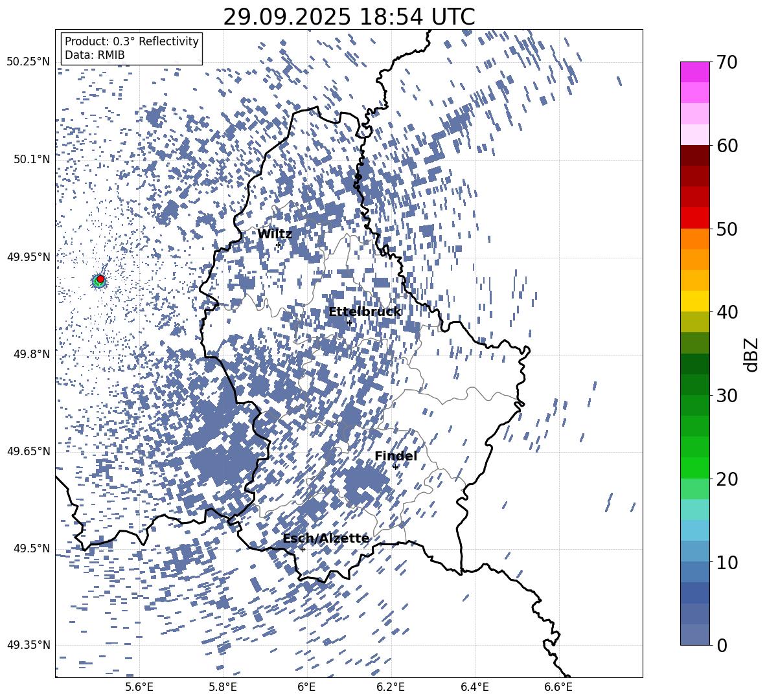Image resolution: width=767 pixels, height=700 pixels.
Task: Click the 6.2°E longitude label
Action: coord(391,687)
